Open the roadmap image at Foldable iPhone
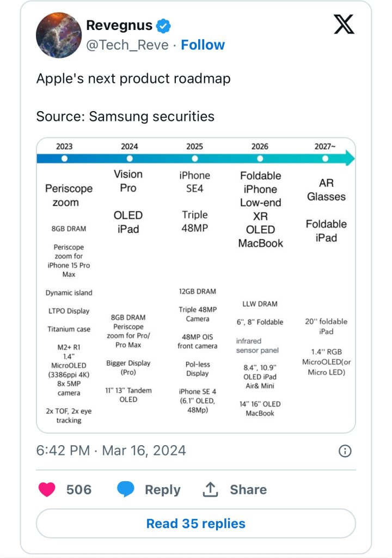Image resolution: width=392 pixels, height=558 pixels. tap(260, 183)
